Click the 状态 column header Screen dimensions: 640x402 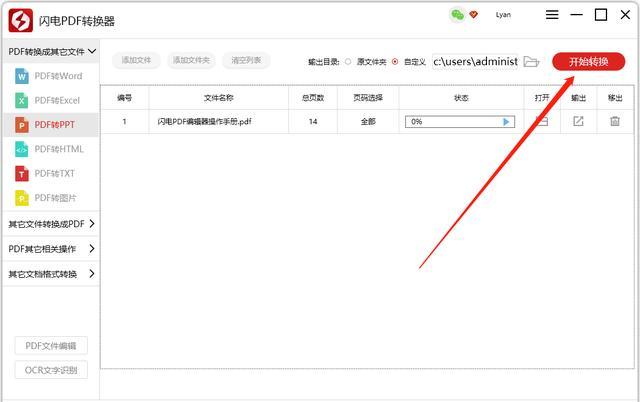462,98
